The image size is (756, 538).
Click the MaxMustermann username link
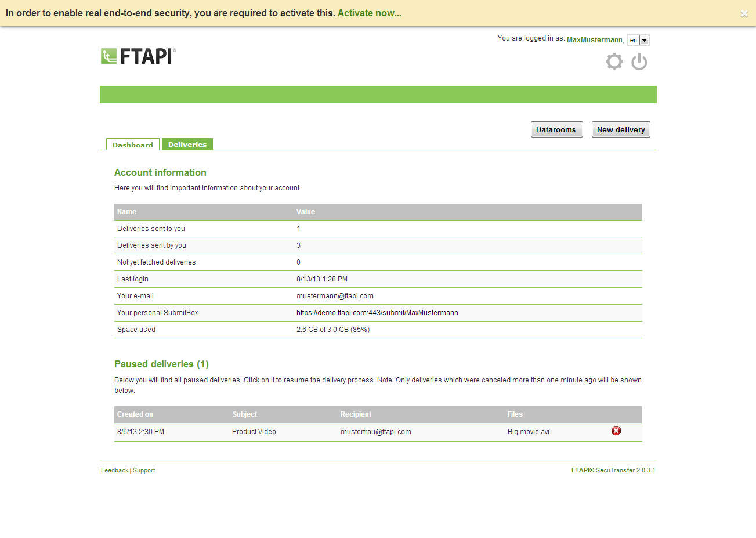[x=594, y=39]
